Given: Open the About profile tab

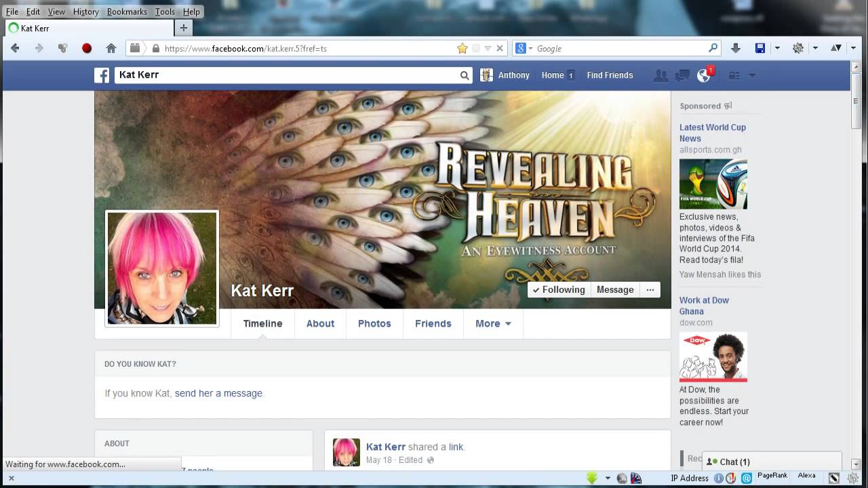Looking at the screenshot, I should [x=320, y=323].
